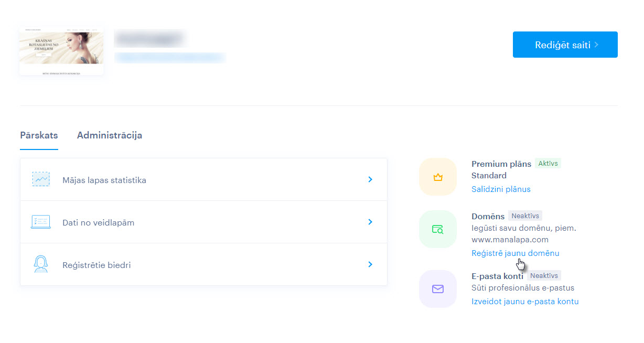The width and height of the screenshot is (644, 343).
Task: Open Reģistrētie biedri row
Action: pos(203,264)
